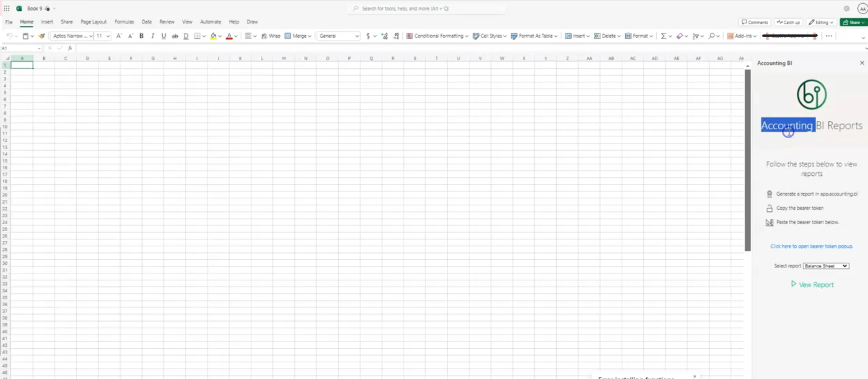Open the app launcher waffle icon
868x379 pixels.
click(7, 9)
